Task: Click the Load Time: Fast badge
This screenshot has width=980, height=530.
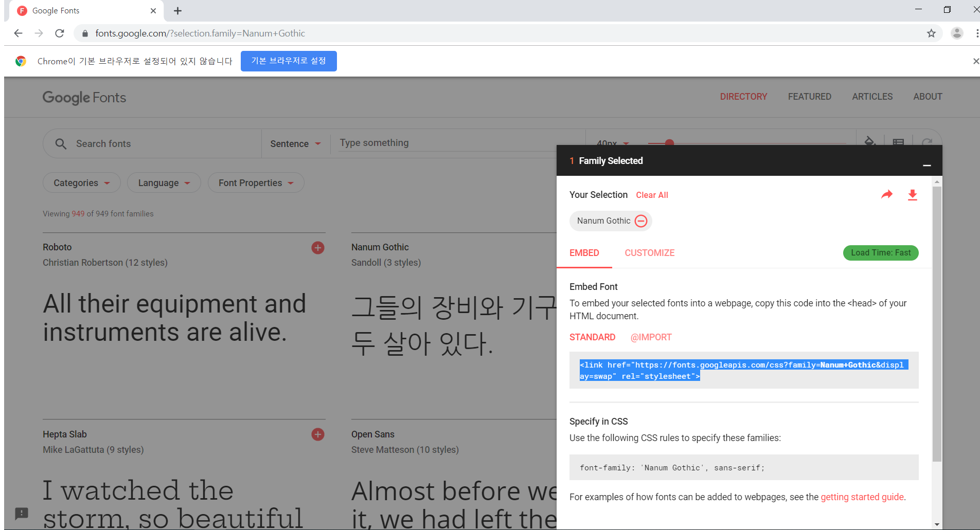Action: tap(881, 253)
